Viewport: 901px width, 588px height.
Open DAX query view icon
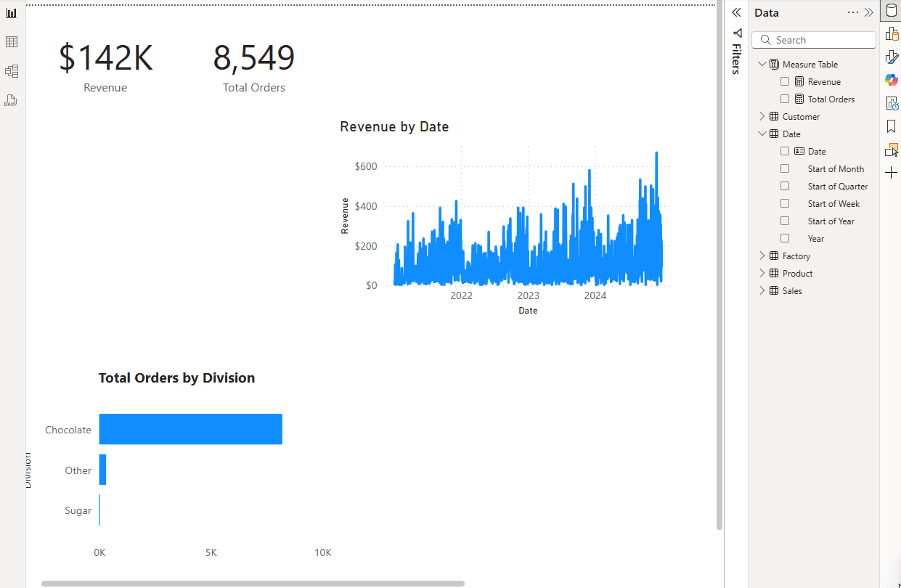[11, 100]
